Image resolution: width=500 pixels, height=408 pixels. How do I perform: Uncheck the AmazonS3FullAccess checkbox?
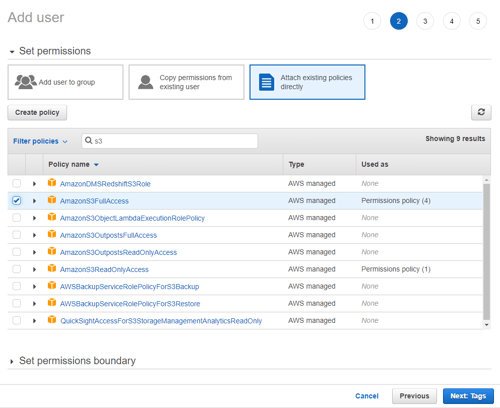click(16, 200)
